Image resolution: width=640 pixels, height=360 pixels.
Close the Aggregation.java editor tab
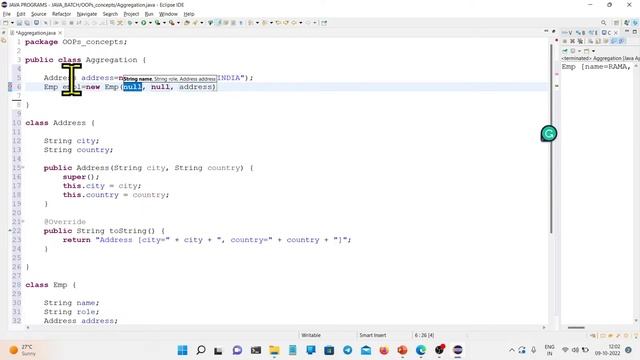60,33
